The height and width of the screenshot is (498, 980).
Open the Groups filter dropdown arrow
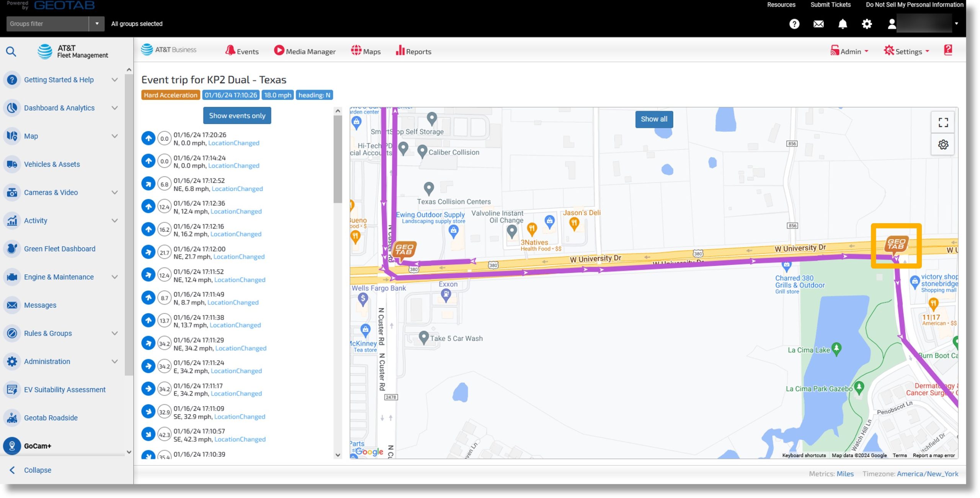point(97,24)
